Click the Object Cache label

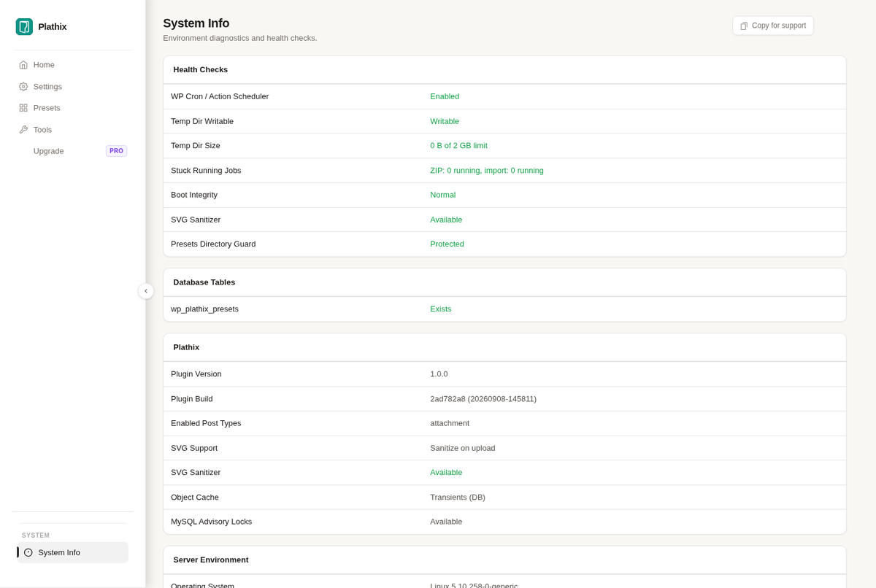click(195, 498)
